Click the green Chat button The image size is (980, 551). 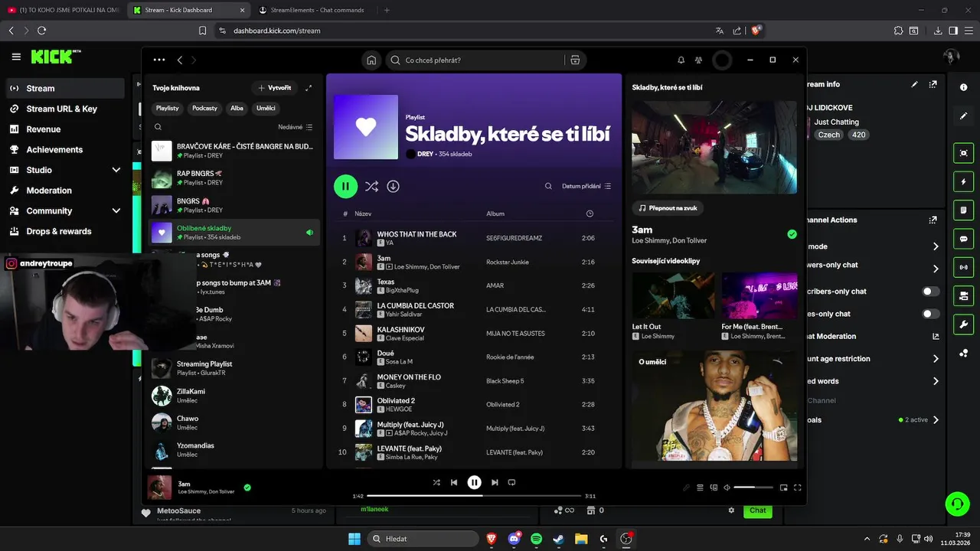coord(758,510)
